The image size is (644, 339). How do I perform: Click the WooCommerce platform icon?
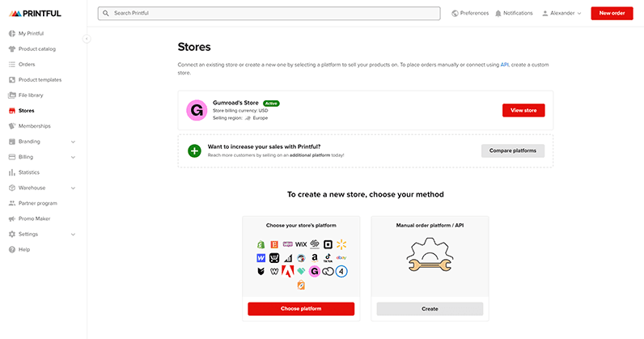(x=287, y=244)
